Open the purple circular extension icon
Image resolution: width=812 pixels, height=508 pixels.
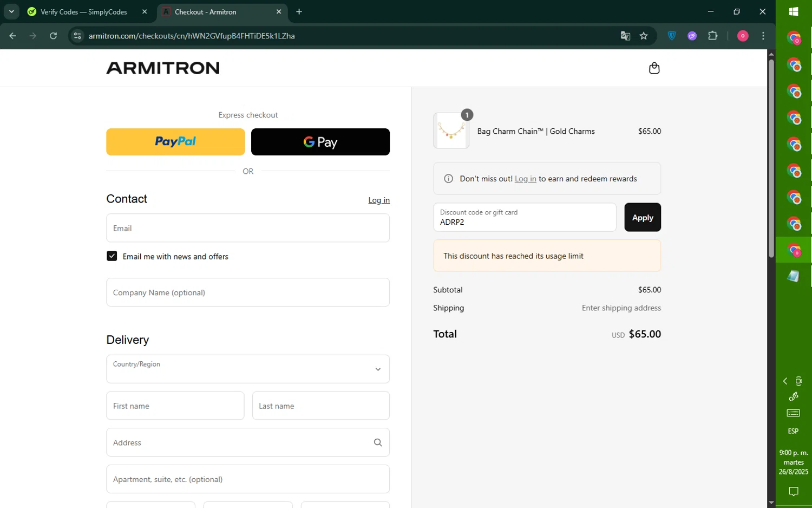coord(692,36)
